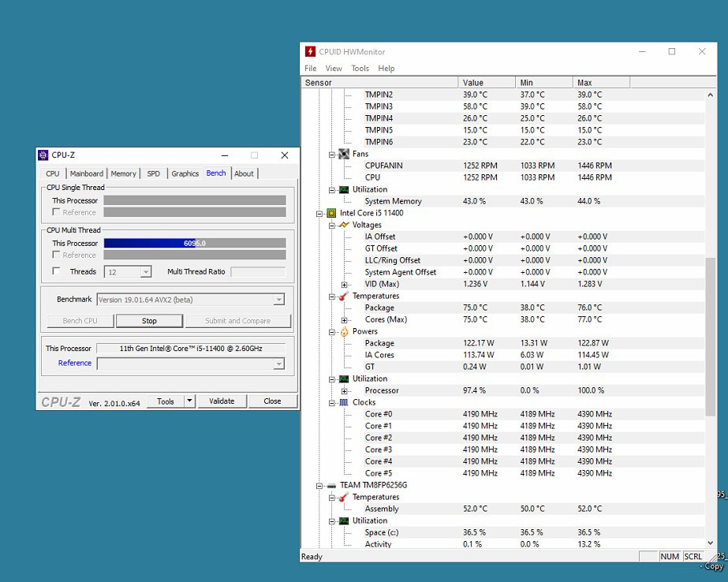Click the Fans category icon

(344, 154)
